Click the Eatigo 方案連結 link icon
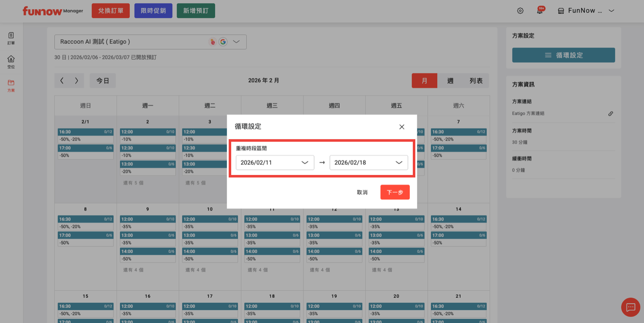644x323 pixels. click(x=611, y=114)
